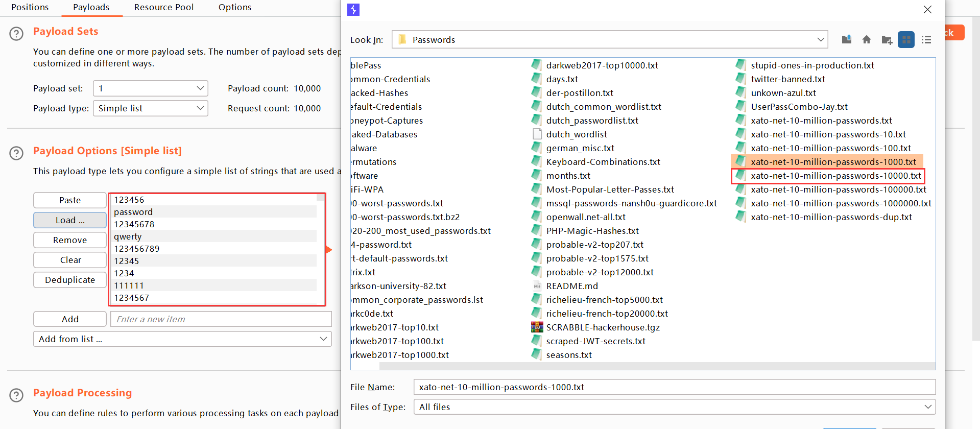Select payload entry '111111' in list
The image size is (980, 429).
[214, 285]
